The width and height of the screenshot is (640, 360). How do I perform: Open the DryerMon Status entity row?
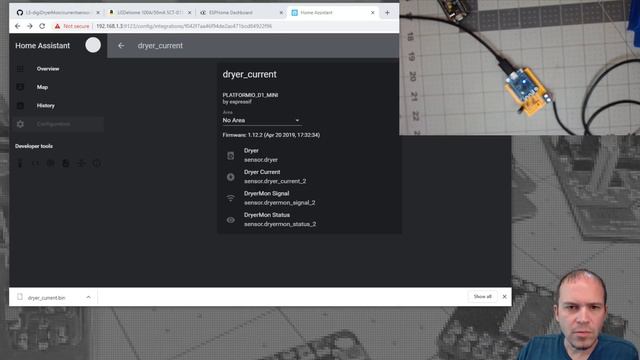pyautogui.click(x=309, y=220)
